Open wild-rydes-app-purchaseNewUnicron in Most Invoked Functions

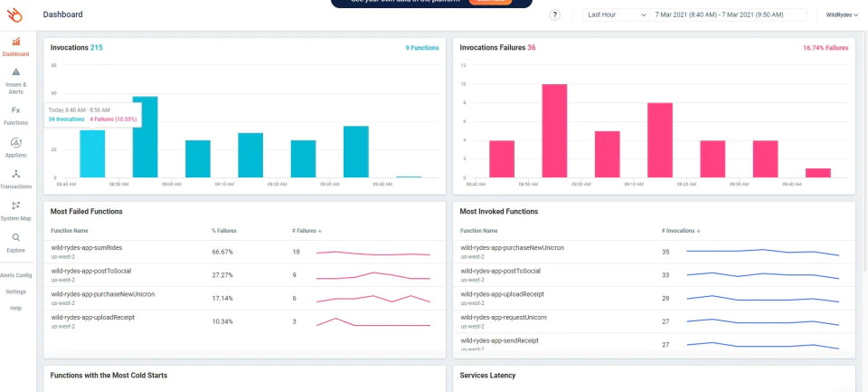point(512,248)
